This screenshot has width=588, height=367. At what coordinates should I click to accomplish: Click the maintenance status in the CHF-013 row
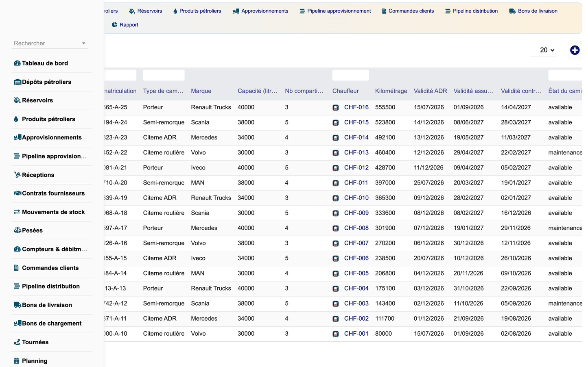[x=565, y=152]
